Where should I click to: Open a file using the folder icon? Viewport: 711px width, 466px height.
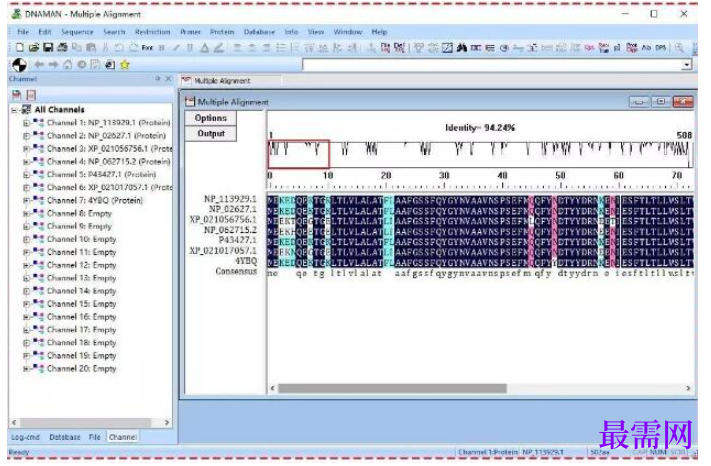click(34, 48)
